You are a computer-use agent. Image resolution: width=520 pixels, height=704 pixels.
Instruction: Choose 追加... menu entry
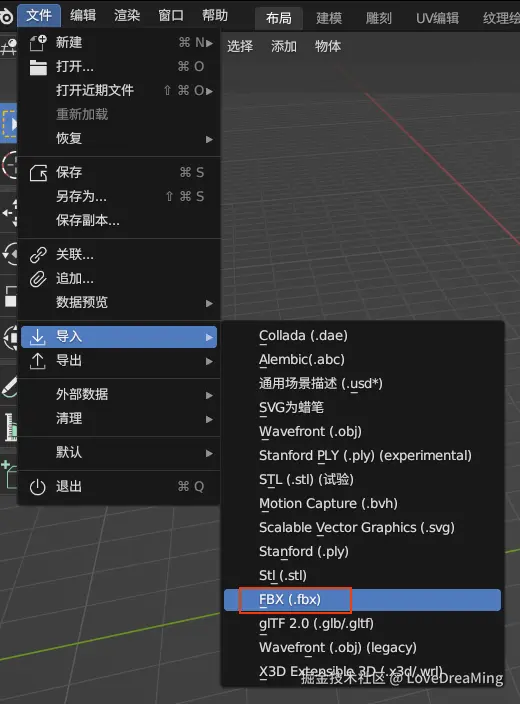(x=119, y=278)
